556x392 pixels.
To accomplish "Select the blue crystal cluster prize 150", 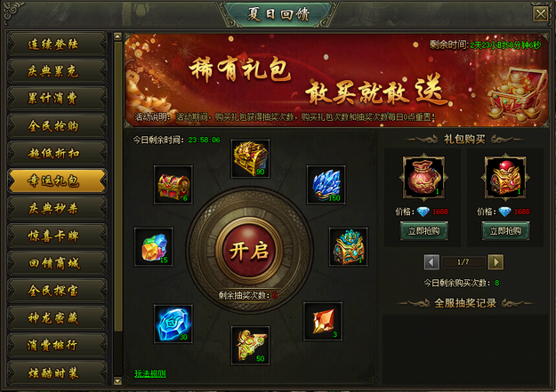I will point(326,185).
